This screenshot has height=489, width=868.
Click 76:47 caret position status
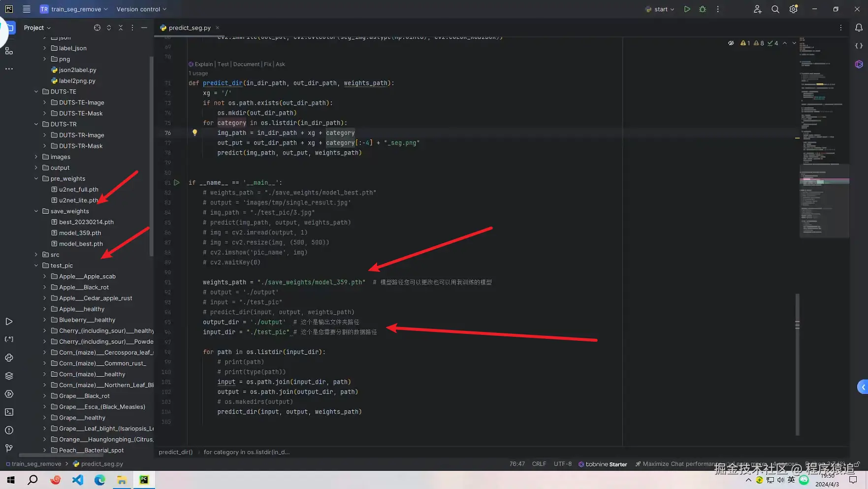pos(517,464)
